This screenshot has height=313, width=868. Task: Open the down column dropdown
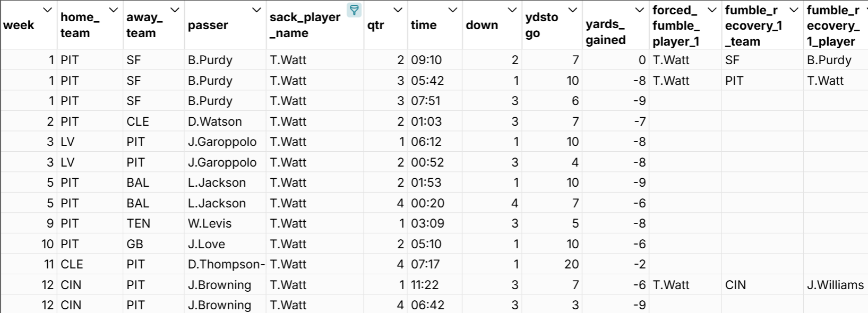512,8
